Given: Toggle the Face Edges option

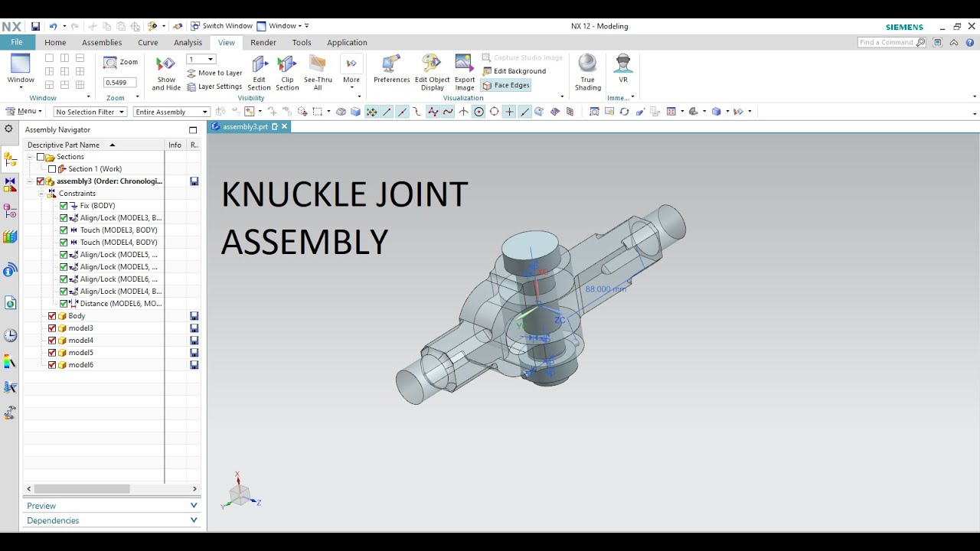Looking at the screenshot, I should (x=506, y=86).
